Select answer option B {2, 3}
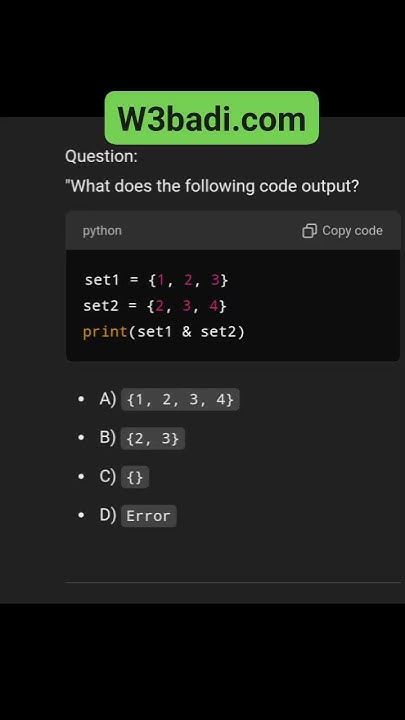Screen dimensions: 405x720 [142, 438]
